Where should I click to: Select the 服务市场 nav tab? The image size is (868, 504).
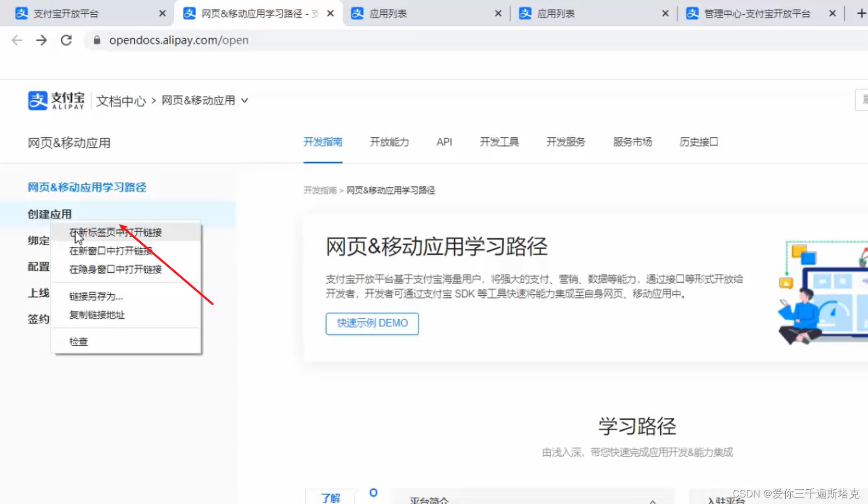point(632,142)
